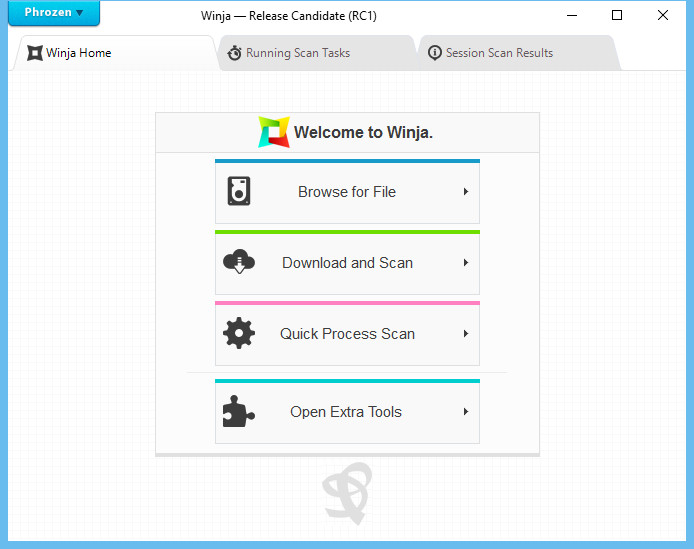Viewport: 694px width, 549px height.
Task: Click the Winja Home tab icon
Action: (35, 53)
